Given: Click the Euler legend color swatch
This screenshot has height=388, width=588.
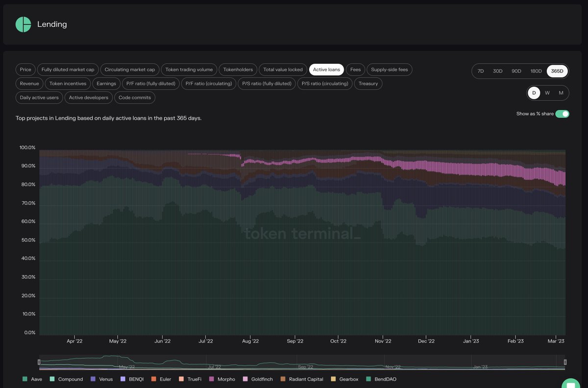Looking at the screenshot, I should 153,379.
